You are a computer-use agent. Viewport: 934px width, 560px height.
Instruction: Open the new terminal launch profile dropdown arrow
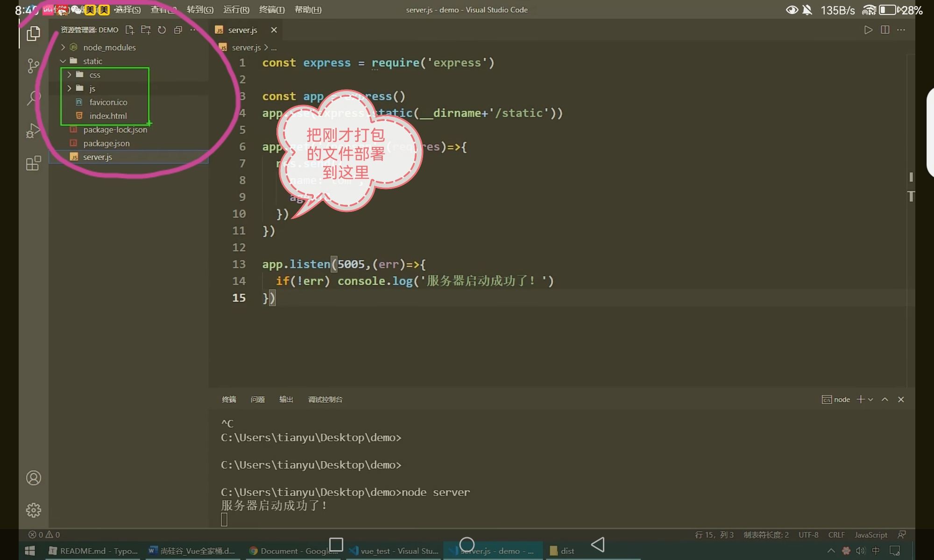coord(871,399)
